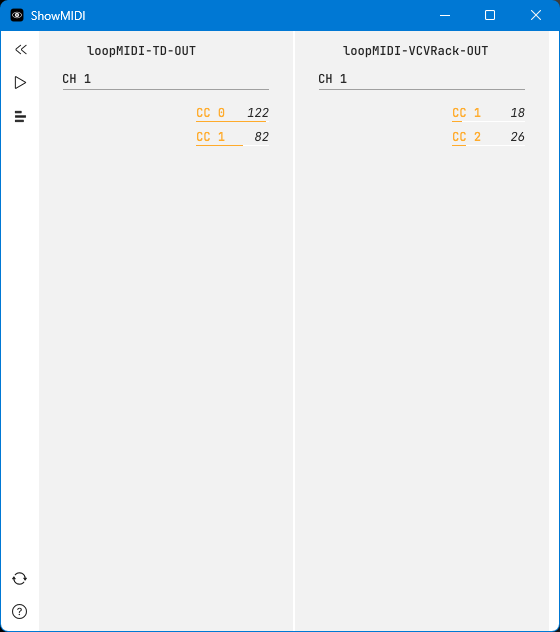Click the CC 2 label

tap(466, 137)
